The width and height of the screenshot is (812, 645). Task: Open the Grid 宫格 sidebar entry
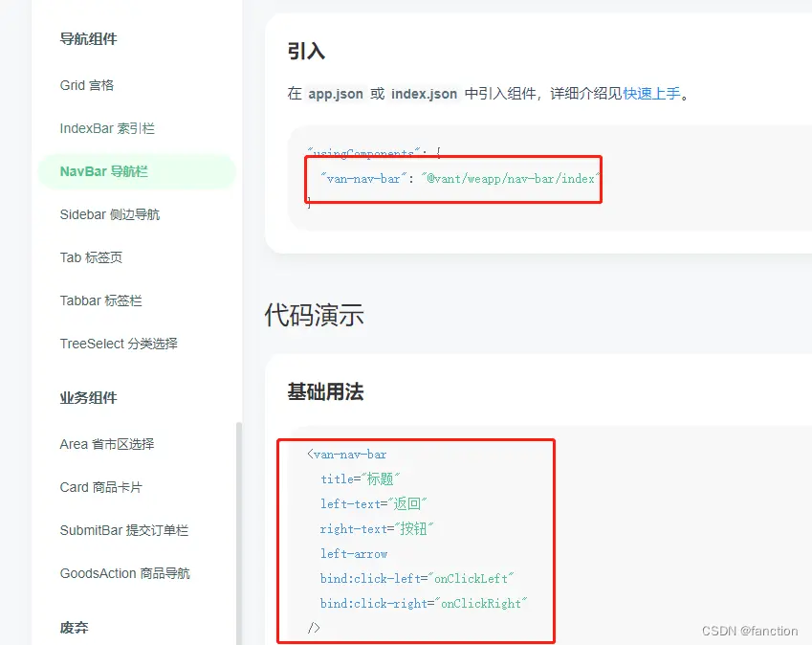tap(86, 85)
